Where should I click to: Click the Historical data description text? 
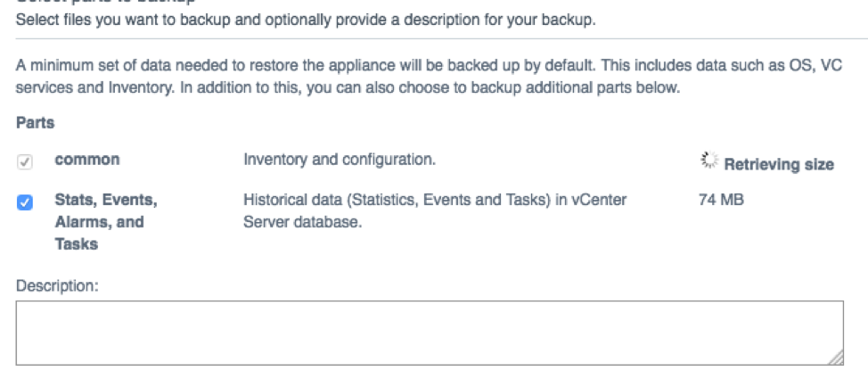(x=435, y=211)
